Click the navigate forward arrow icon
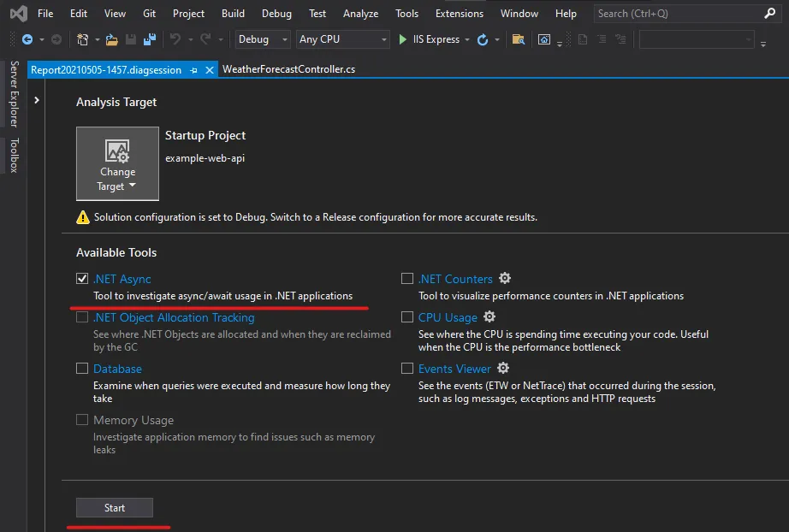The width and height of the screenshot is (789, 532). (x=56, y=39)
